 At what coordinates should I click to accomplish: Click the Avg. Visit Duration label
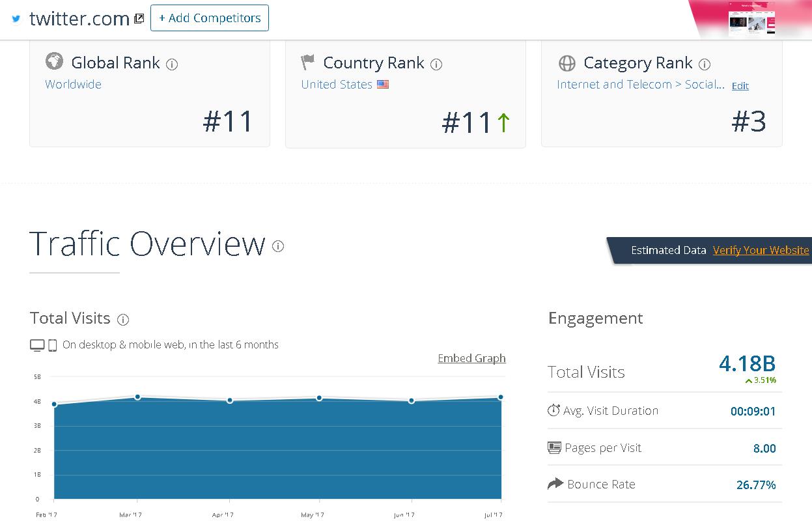[x=611, y=411]
